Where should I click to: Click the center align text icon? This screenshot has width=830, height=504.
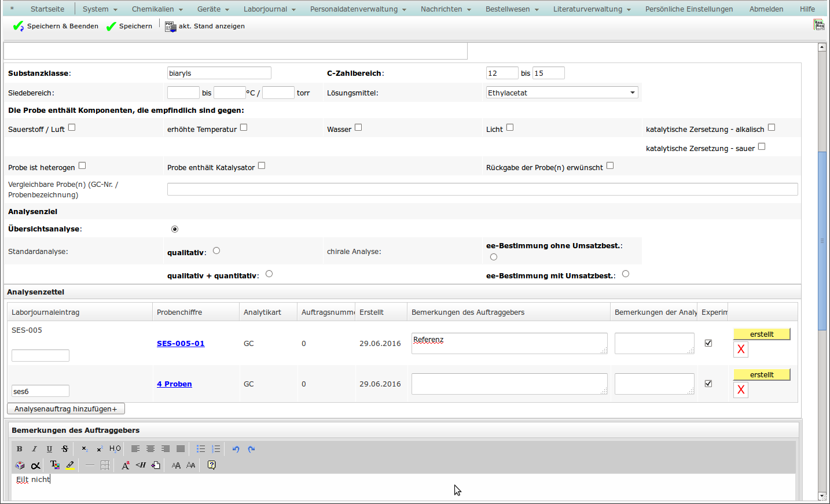[150, 449]
